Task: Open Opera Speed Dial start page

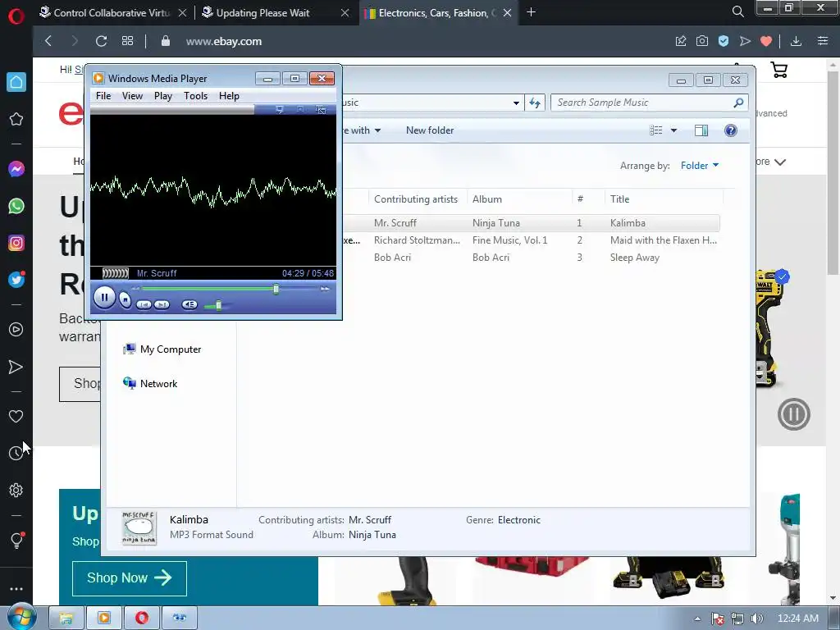Action: (127, 41)
